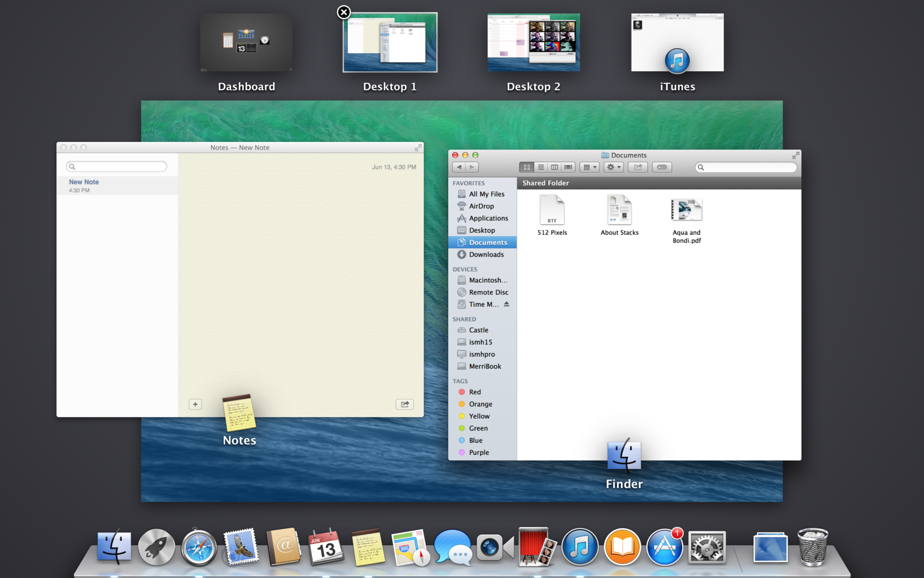This screenshot has width=924, height=578.
Task: Create a new note with the plus button
Action: coord(195,404)
